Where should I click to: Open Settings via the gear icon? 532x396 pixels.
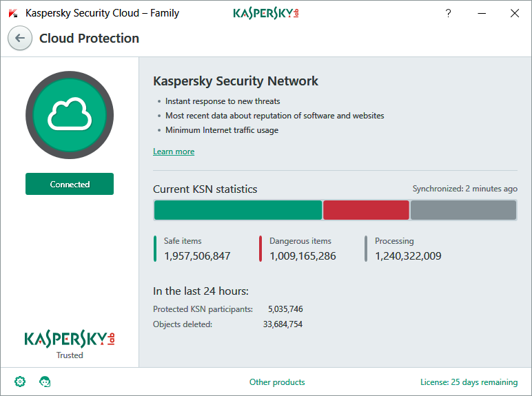click(20, 382)
